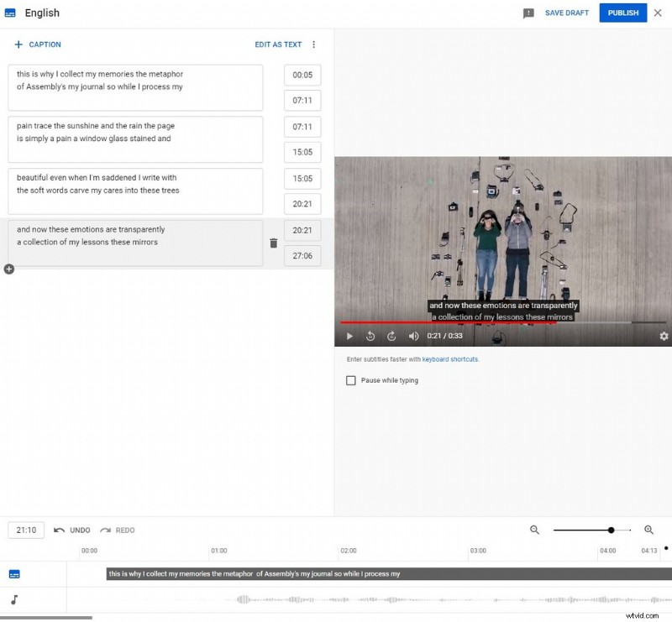Zoom out on the timeline

click(535, 530)
